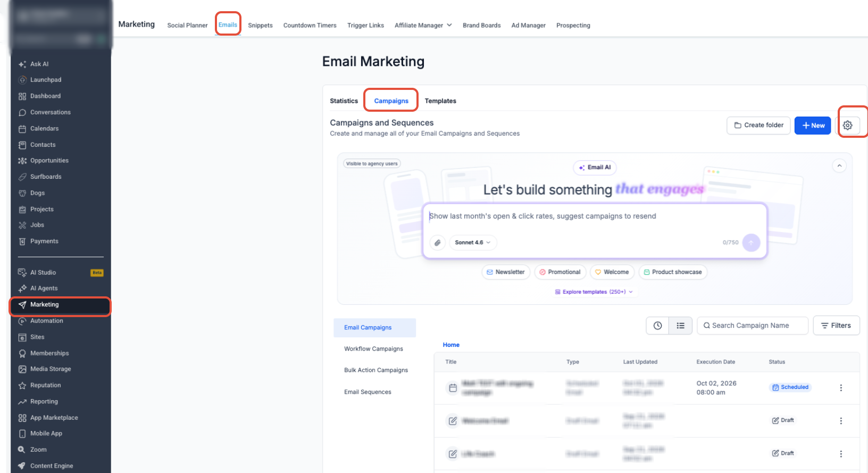Switch to the Templates tab

pyautogui.click(x=440, y=101)
